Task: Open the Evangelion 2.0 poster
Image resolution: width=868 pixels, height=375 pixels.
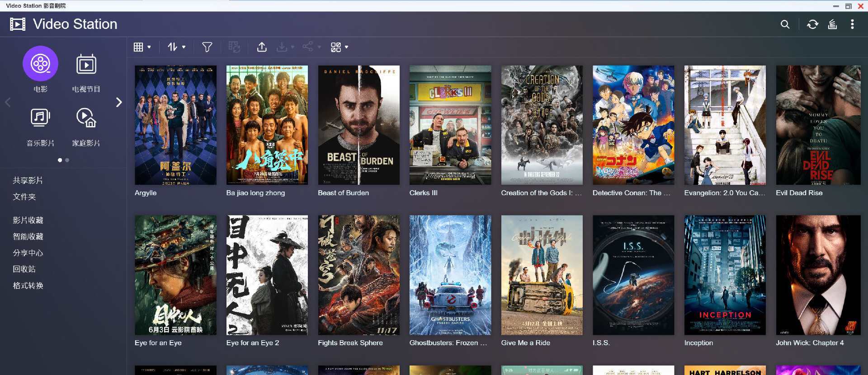Action: (x=725, y=125)
